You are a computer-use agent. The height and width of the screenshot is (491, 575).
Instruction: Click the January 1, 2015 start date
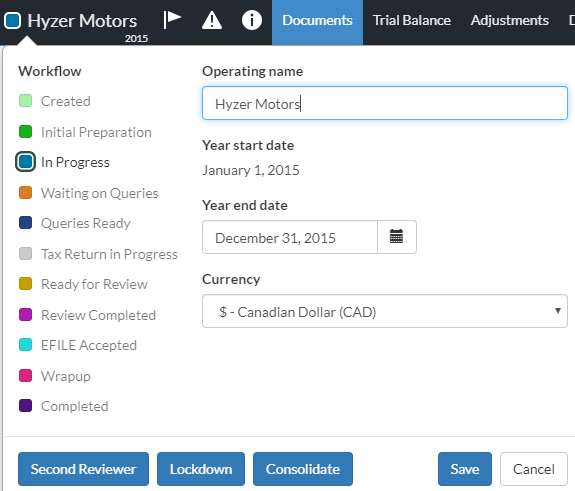251,170
